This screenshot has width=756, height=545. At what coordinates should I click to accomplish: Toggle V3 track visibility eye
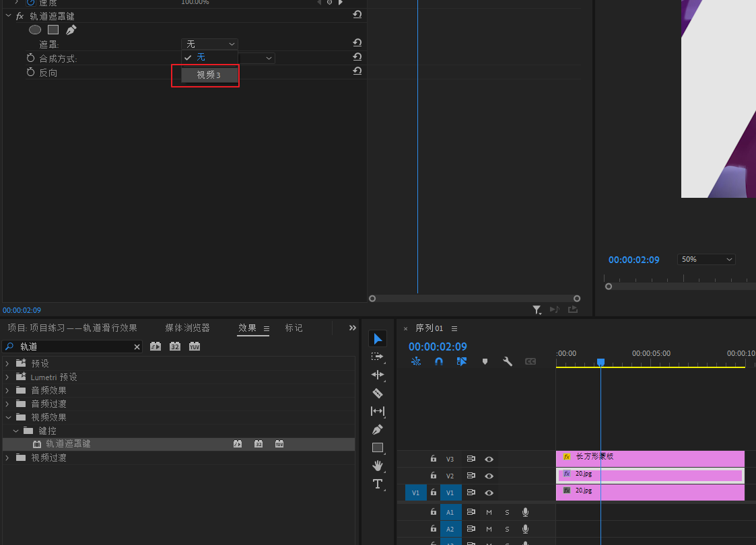click(489, 459)
